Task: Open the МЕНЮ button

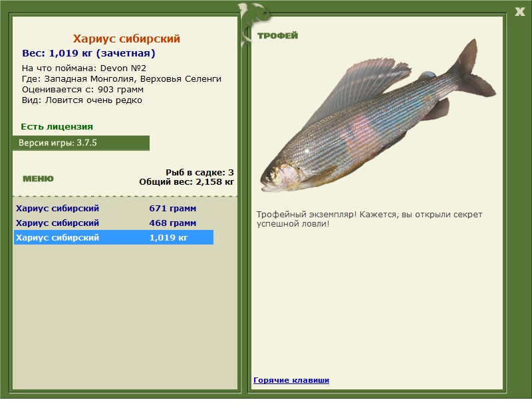Action: [38, 179]
